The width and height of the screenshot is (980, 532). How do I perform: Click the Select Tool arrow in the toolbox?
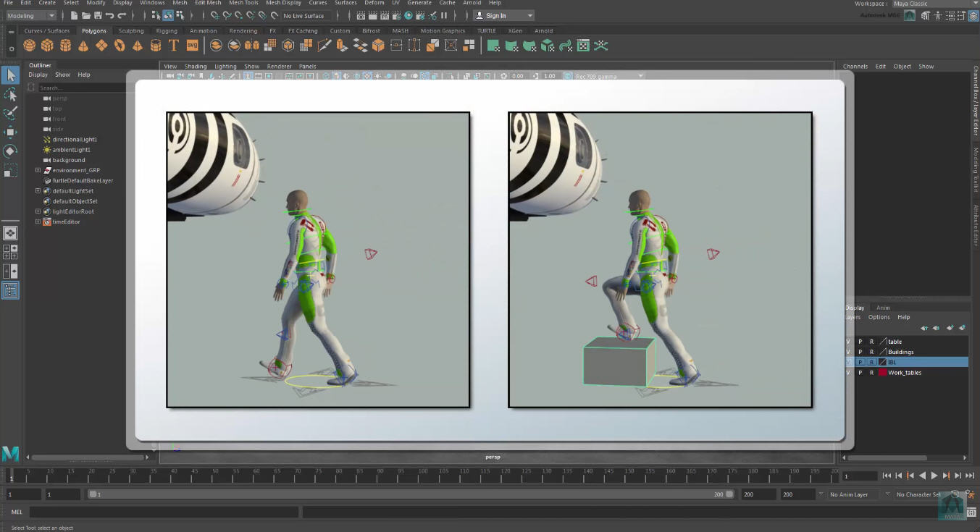click(10, 75)
